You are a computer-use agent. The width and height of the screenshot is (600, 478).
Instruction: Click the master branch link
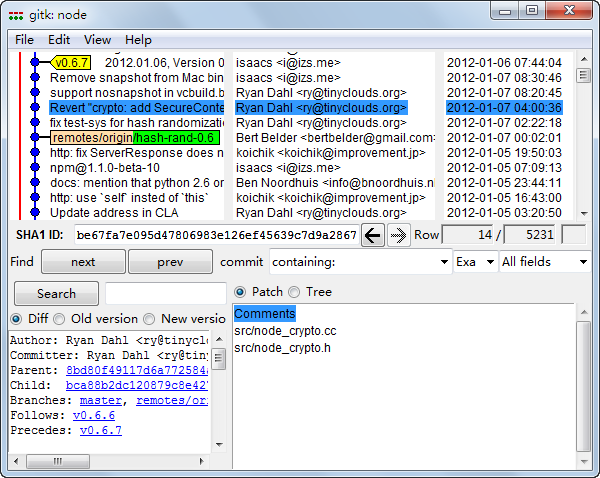(x=101, y=400)
